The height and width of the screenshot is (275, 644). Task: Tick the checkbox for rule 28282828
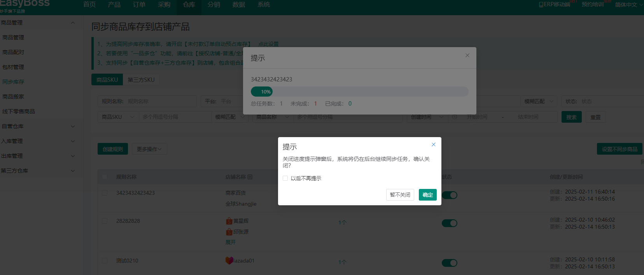click(x=105, y=221)
